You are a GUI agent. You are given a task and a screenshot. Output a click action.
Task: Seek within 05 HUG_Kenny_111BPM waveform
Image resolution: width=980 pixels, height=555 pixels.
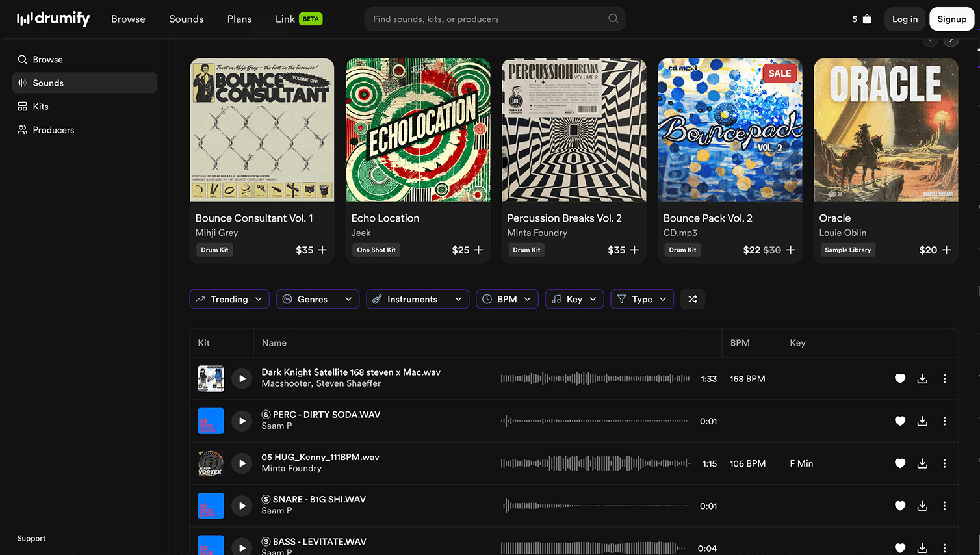595,463
